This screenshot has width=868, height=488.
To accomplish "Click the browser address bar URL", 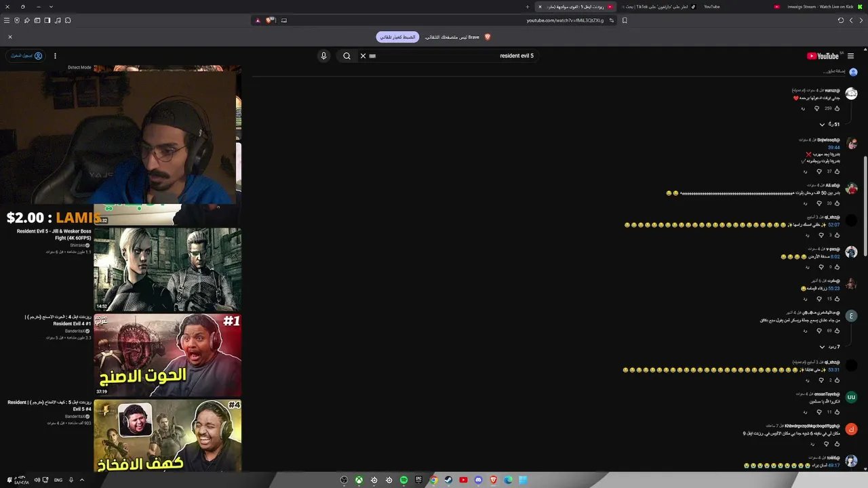I will point(565,20).
